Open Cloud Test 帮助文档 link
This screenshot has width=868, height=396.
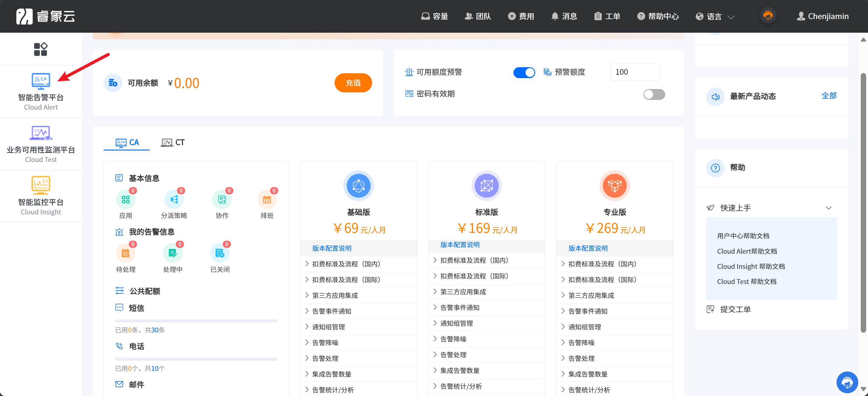pos(746,282)
